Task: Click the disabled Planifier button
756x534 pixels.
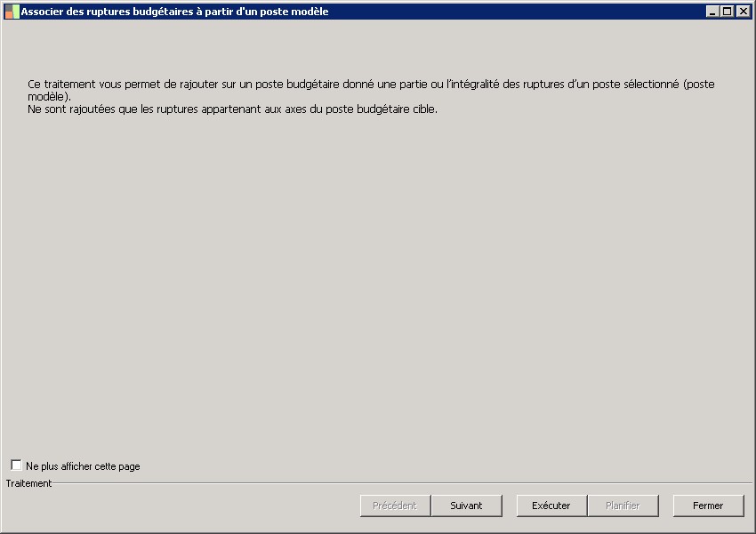Action: [x=623, y=506]
